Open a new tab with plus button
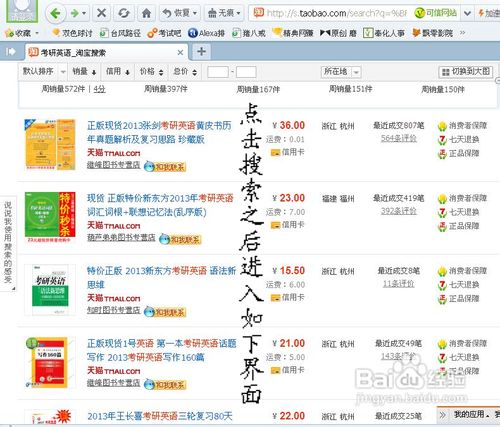 pyautogui.click(x=201, y=51)
